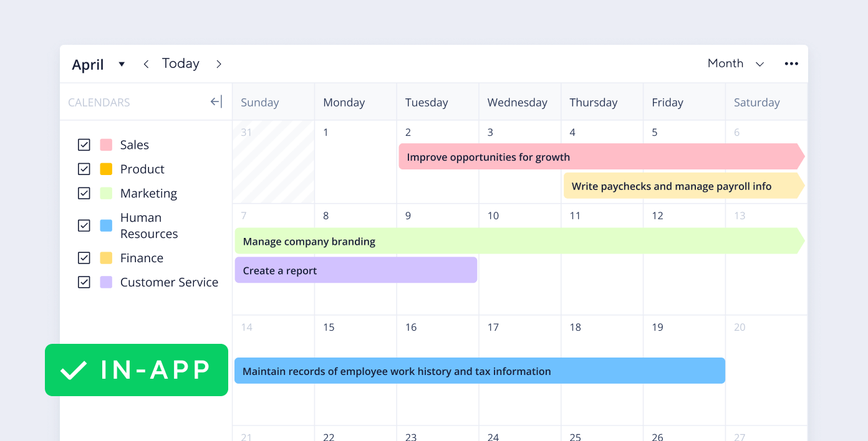Uncheck the Sales calendar checkbox
This screenshot has width=868, height=441.
[84, 145]
